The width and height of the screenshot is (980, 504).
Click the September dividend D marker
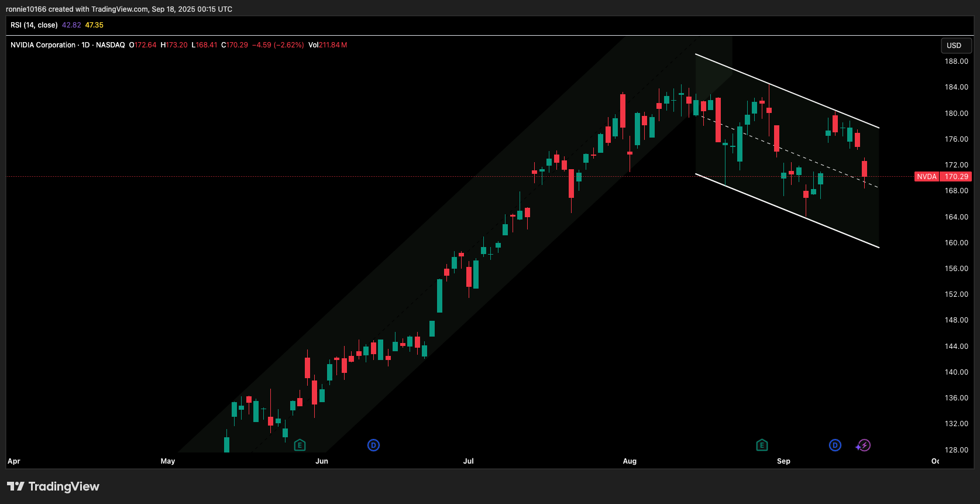coord(835,445)
